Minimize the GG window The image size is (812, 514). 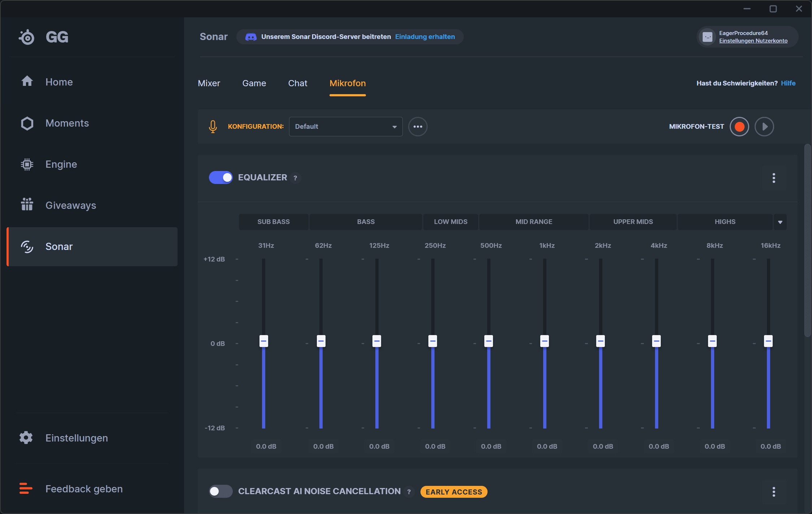747,9
